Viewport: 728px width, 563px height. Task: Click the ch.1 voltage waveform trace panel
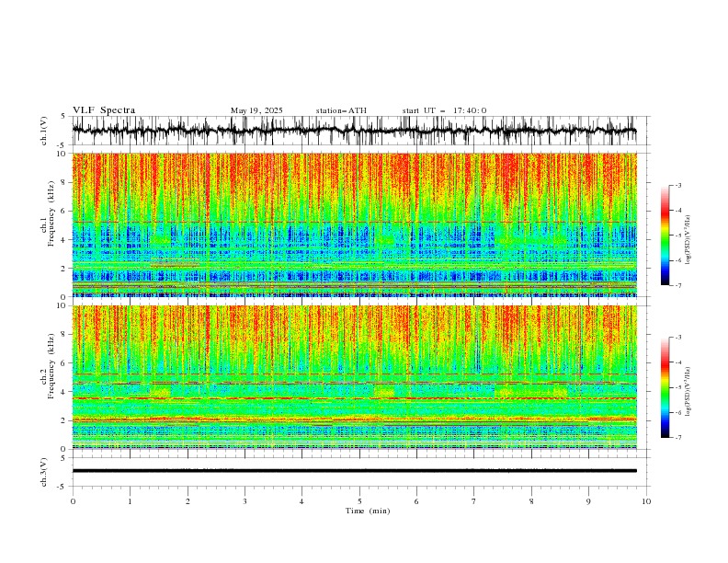coord(354,131)
